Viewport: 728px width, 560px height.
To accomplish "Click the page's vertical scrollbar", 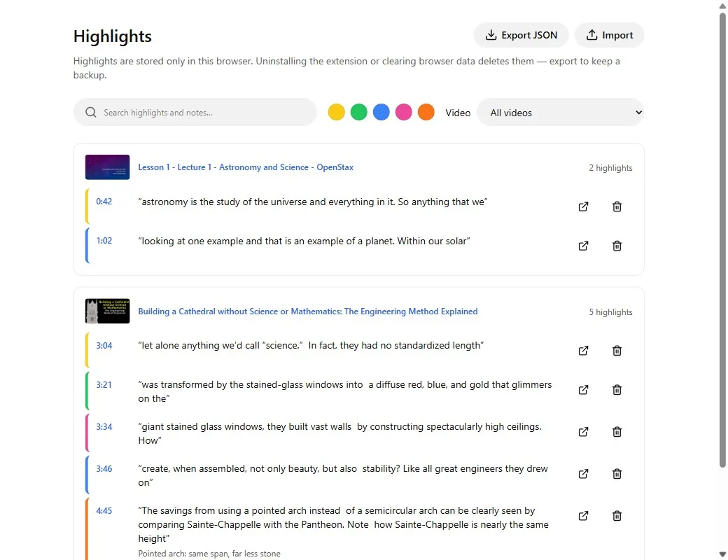I will click(722, 240).
